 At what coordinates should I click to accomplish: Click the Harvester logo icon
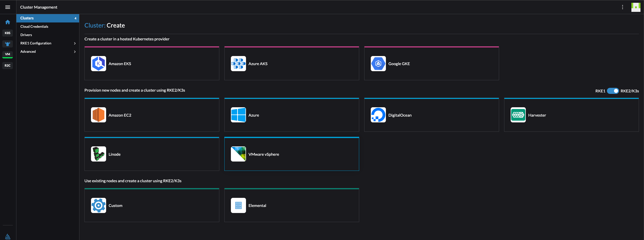518,115
